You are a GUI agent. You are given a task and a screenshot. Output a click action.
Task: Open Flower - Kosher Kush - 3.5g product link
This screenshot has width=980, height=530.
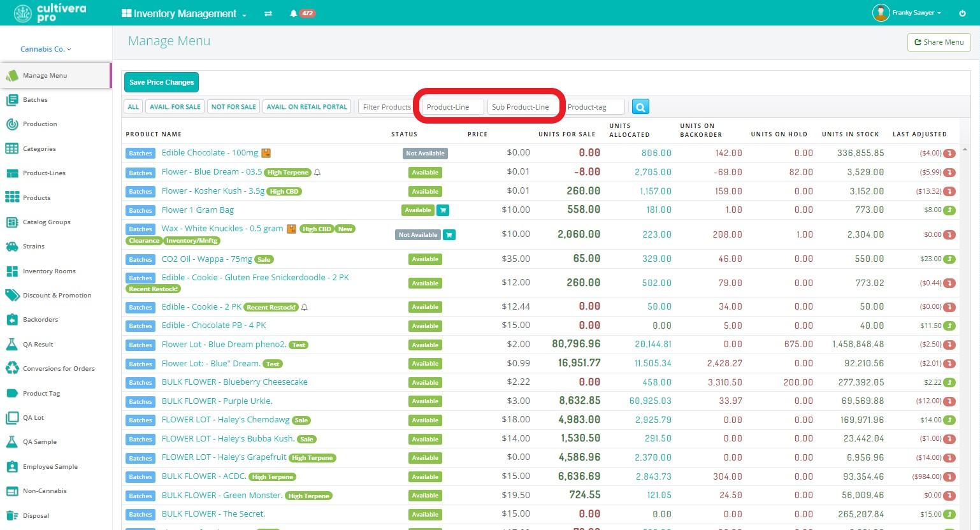213,191
